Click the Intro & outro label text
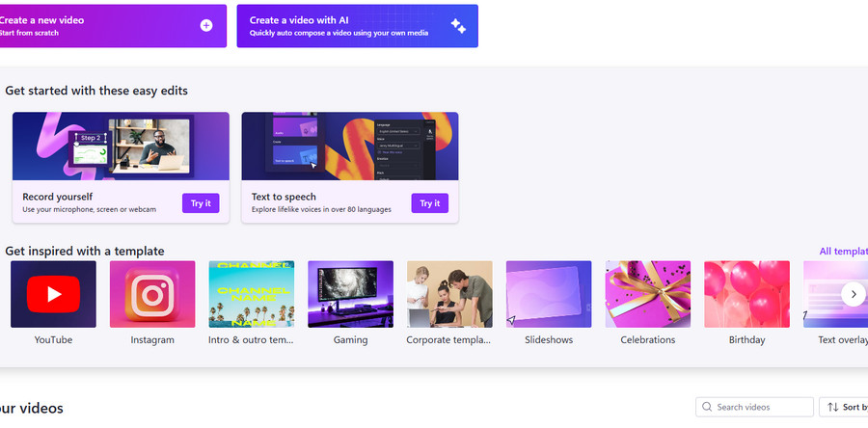868x428 pixels. (251, 339)
